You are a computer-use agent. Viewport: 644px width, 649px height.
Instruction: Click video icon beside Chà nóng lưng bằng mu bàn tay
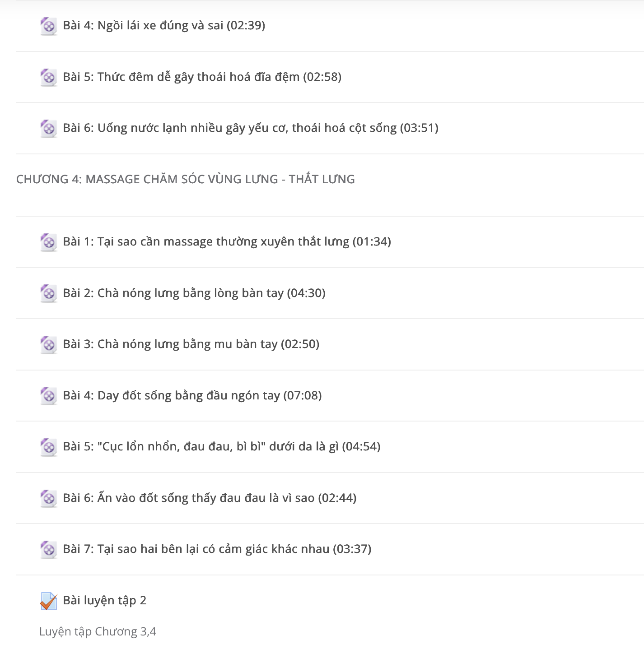click(48, 345)
